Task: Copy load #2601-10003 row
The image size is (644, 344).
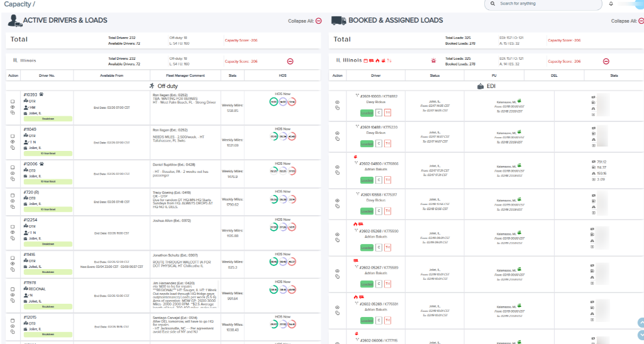Action: point(337,108)
